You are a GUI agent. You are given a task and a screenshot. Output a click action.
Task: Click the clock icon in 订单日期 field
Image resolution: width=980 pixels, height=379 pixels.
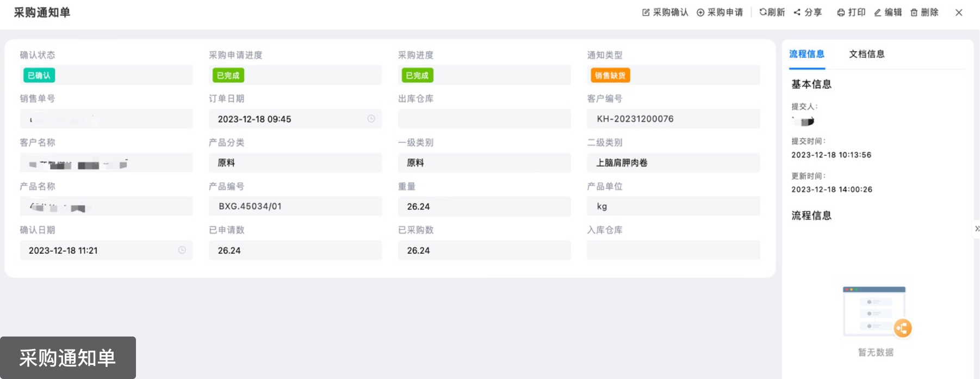(371, 119)
